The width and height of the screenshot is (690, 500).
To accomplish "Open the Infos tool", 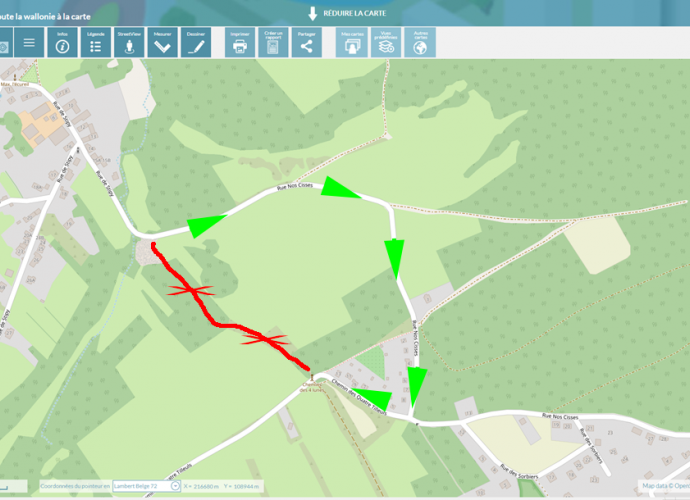I will (x=62, y=42).
